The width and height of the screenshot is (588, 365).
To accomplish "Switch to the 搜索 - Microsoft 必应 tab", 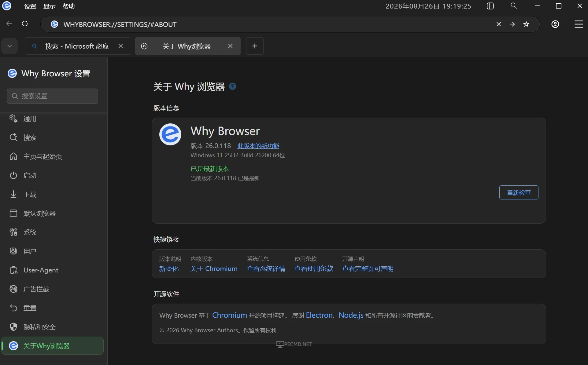I will pyautogui.click(x=78, y=46).
